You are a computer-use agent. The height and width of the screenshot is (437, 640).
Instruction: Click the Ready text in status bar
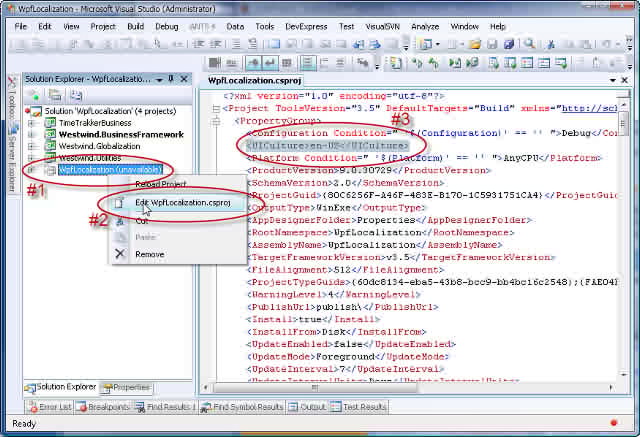click(x=24, y=424)
